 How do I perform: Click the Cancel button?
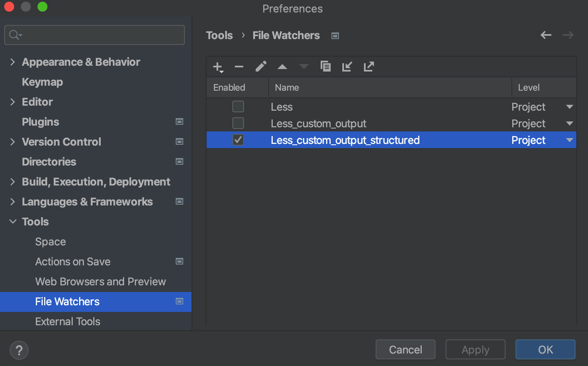click(x=405, y=349)
